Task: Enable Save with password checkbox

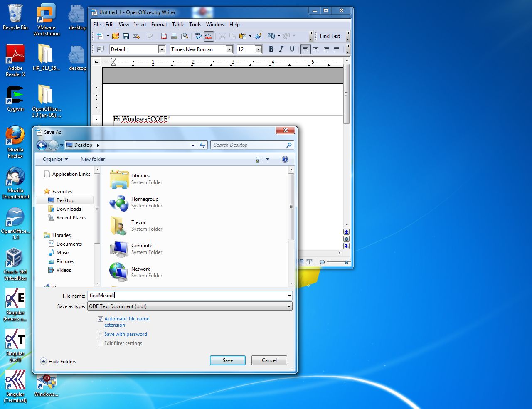Action: coord(100,334)
